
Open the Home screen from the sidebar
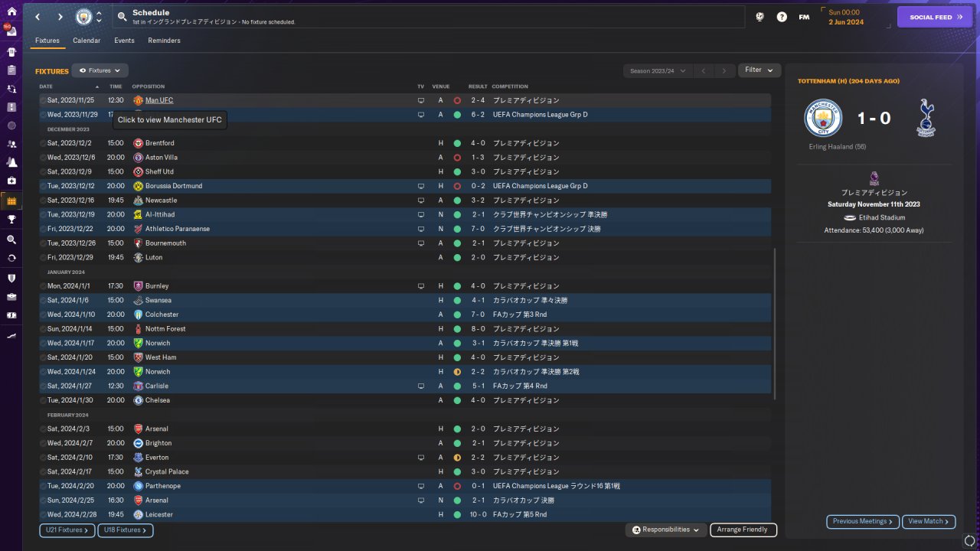pos(11,11)
